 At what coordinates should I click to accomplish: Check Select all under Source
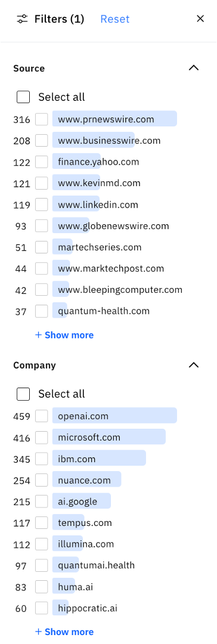click(23, 97)
